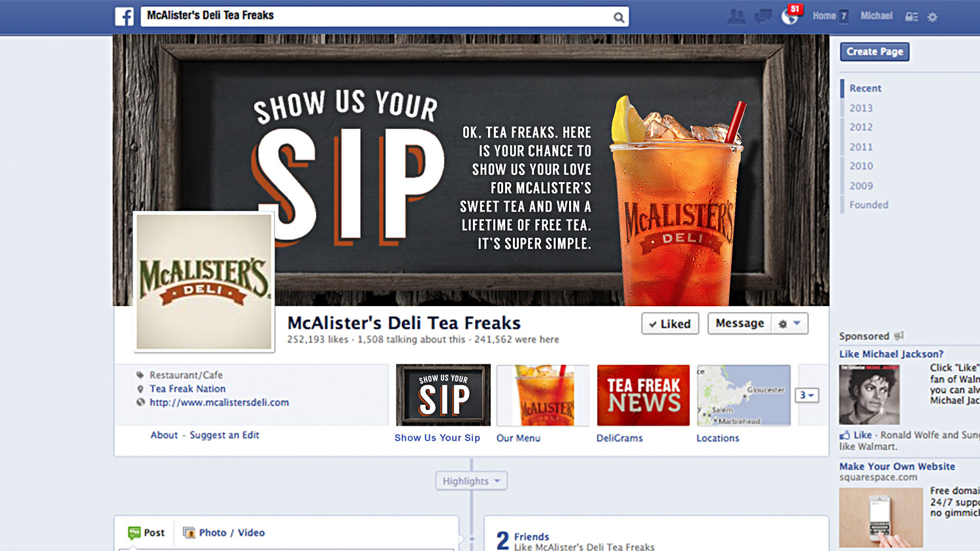Click the Message button
The image size is (980, 551).
[x=740, y=324]
